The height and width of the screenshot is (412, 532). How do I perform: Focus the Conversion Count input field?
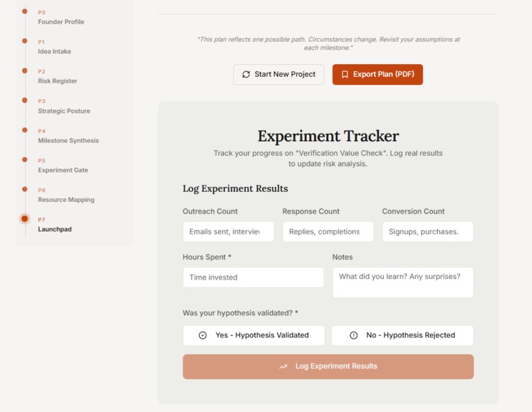point(428,232)
